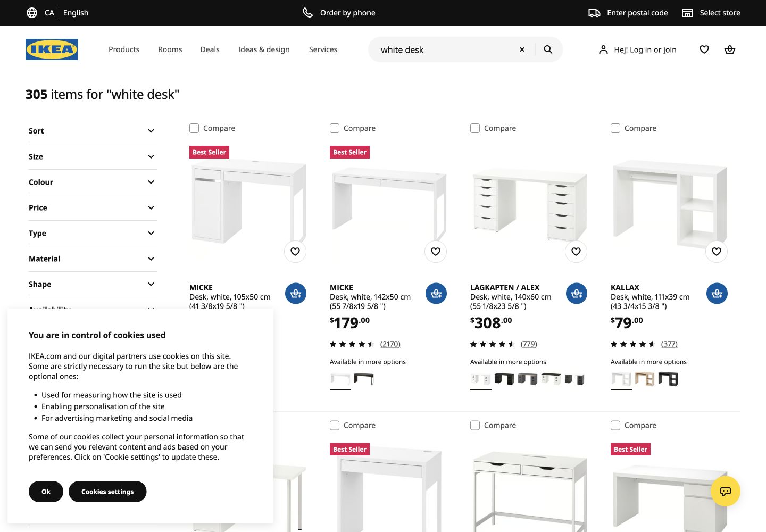Clear the search text with X icon
Screen dimensions: 766x532
pyautogui.click(x=522, y=49)
